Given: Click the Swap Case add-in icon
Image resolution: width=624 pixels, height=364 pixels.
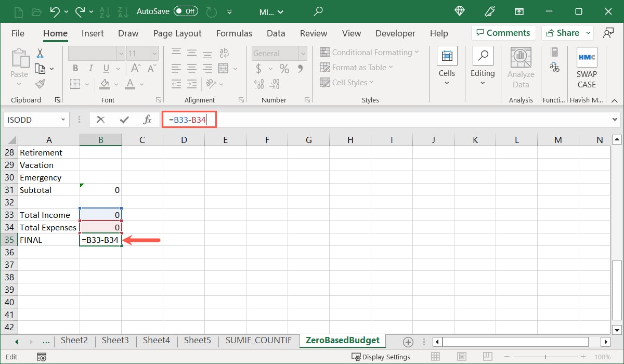Looking at the screenshot, I should click(x=587, y=68).
